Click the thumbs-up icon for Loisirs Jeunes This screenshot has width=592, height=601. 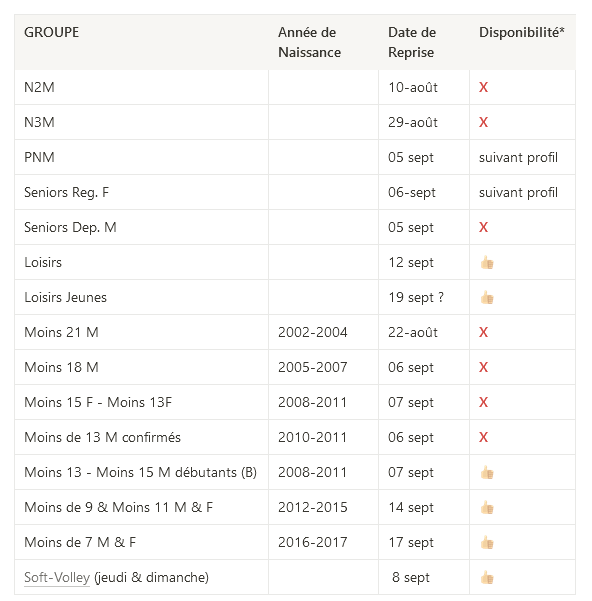coord(487,297)
